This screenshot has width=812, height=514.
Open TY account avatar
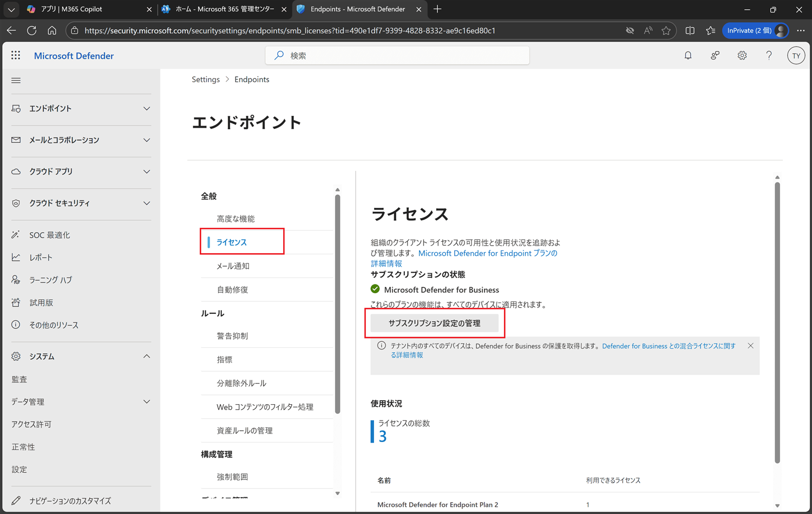click(796, 56)
